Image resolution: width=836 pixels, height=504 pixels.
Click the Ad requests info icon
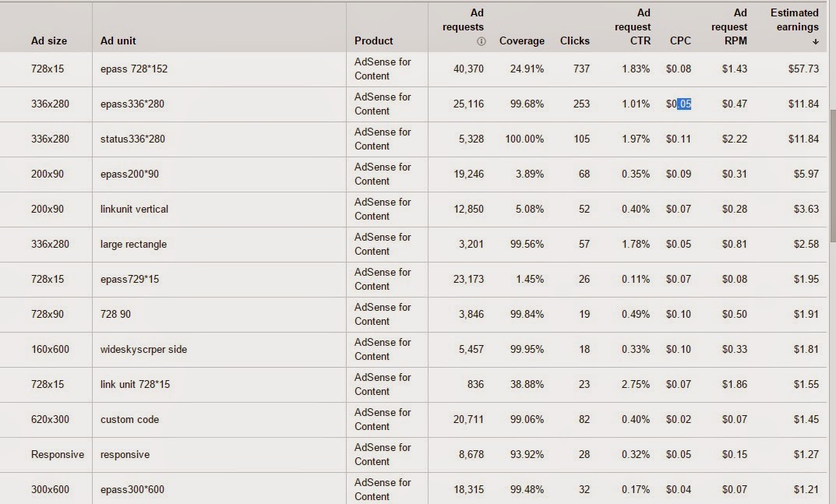click(x=481, y=41)
